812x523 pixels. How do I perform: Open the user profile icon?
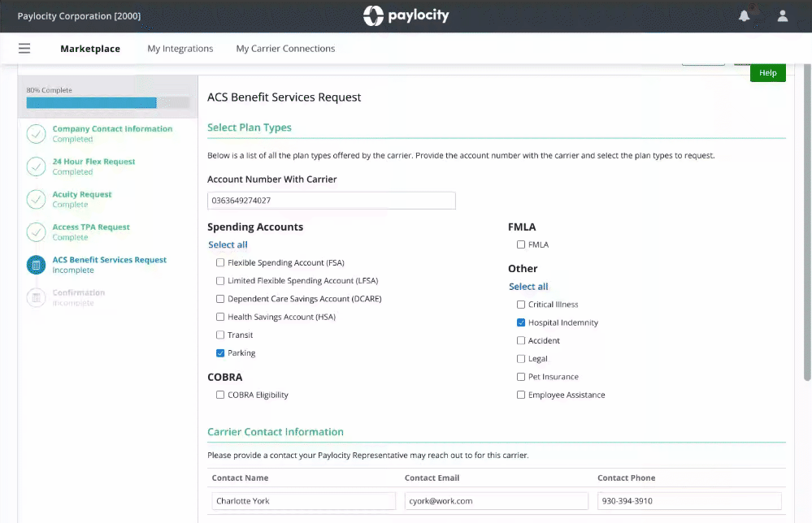pos(783,16)
